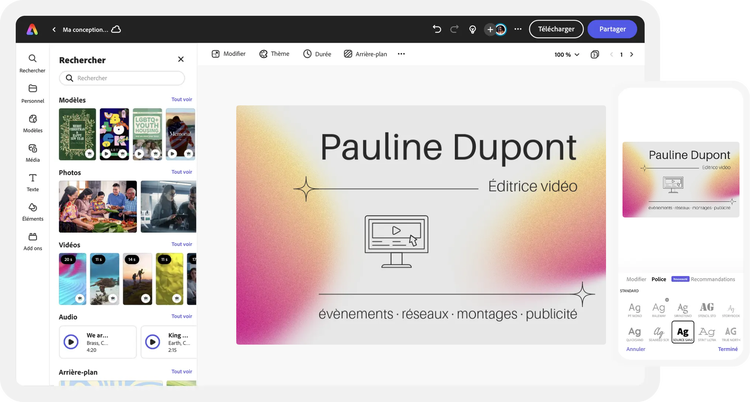The width and height of the screenshot is (750, 402).
Task: Choose the PT Mono font sample
Action: [635, 309]
